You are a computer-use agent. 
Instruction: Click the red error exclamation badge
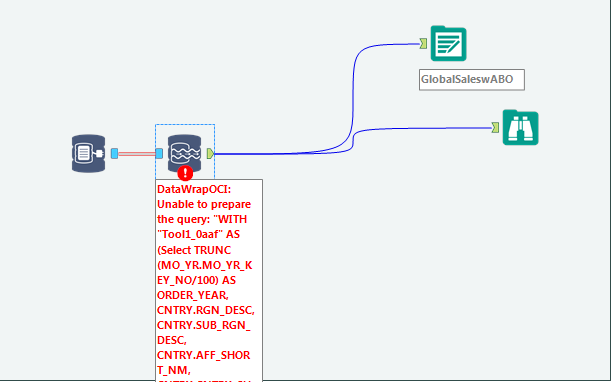(x=185, y=173)
